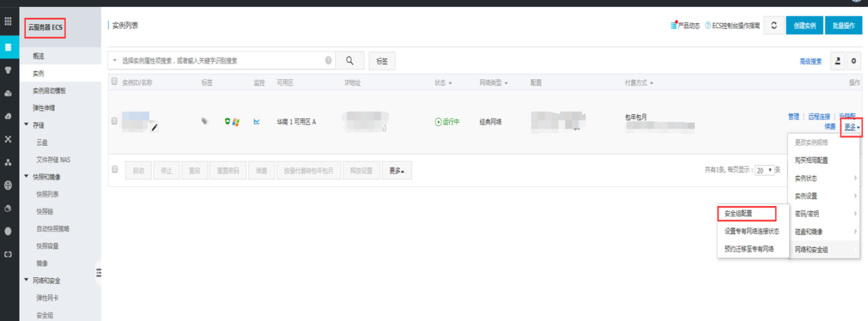This screenshot has height=321, width=868.
Task: Click the refresh instance list icon
Action: coord(773,25)
